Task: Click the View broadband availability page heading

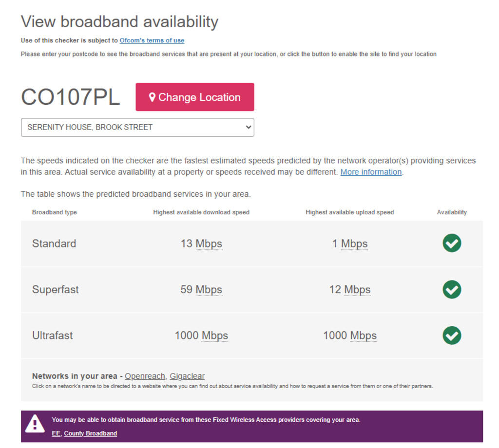Action: pyautogui.click(x=119, y=22)
